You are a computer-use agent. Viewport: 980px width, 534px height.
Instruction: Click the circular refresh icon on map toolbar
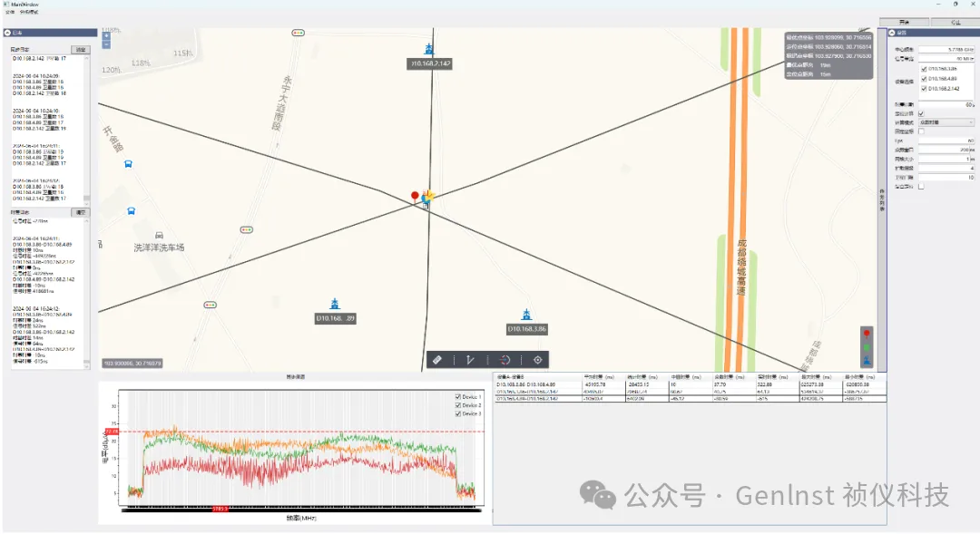coord(505,360)
